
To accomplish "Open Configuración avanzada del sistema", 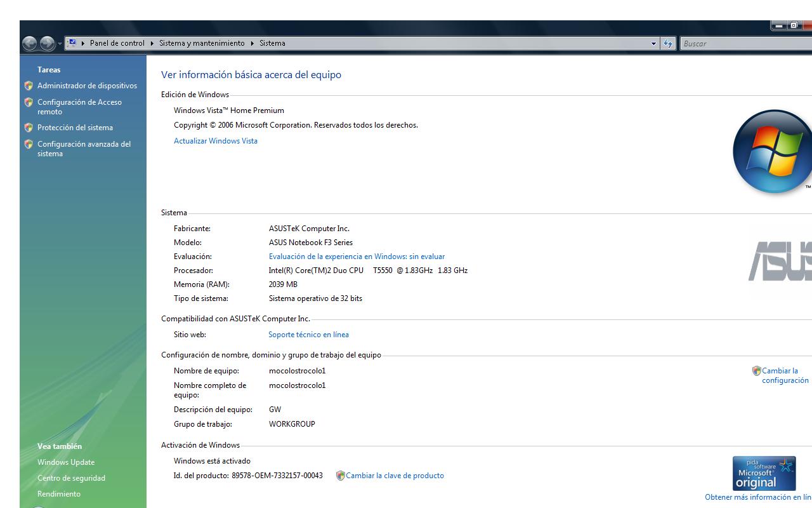I will coord(84,149).
